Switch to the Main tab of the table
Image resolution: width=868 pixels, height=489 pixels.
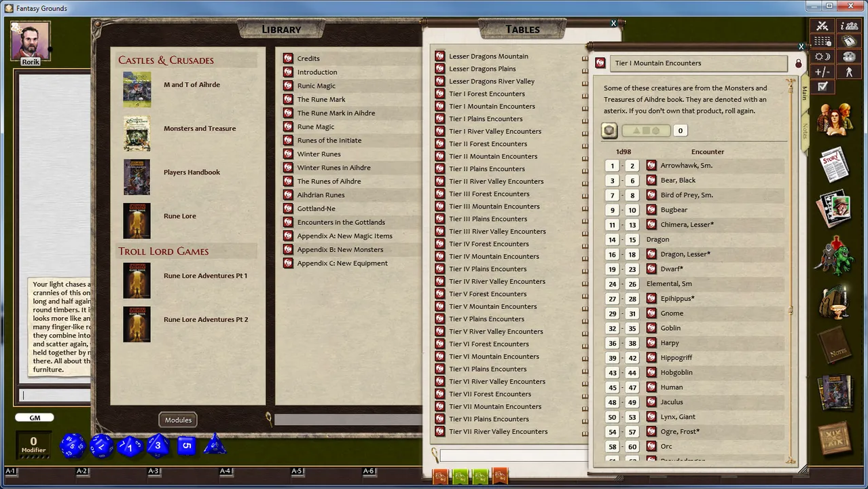(x=804, y=92)
